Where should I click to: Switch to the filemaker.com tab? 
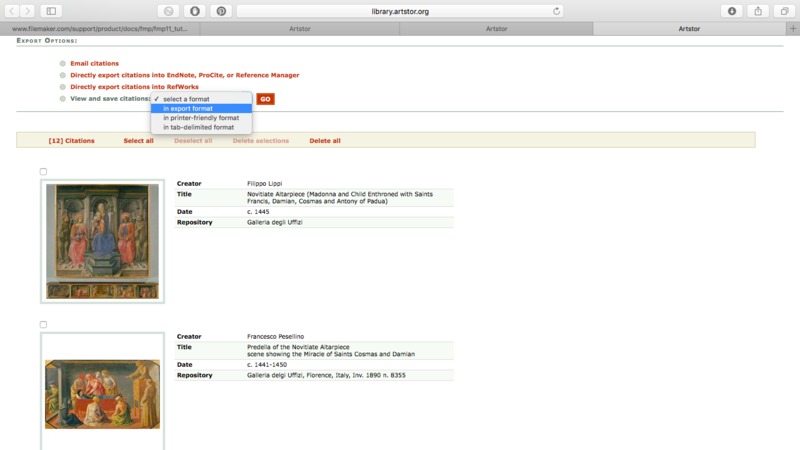100,29
